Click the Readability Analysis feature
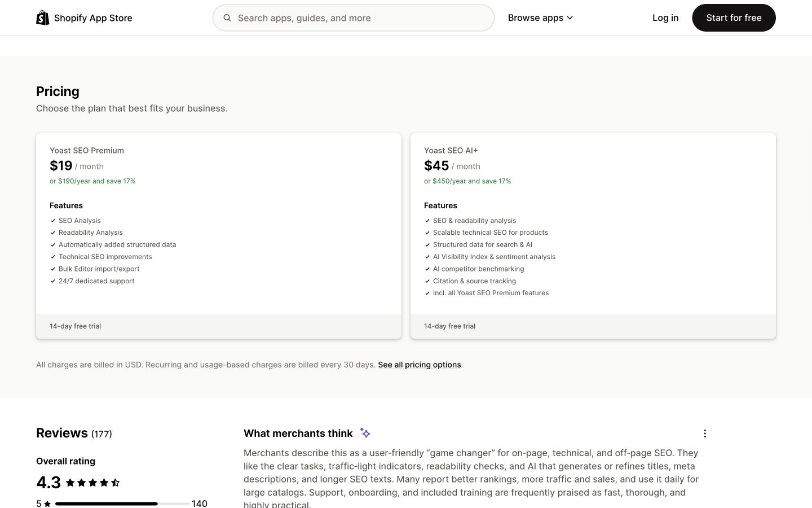 (91, 233)
